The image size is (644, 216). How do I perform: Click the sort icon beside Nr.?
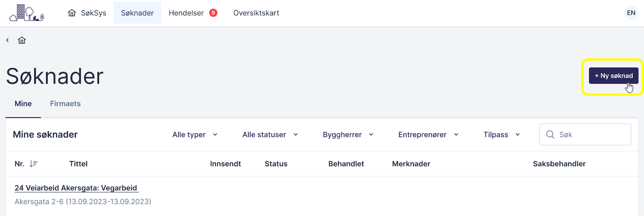(33, 164)
